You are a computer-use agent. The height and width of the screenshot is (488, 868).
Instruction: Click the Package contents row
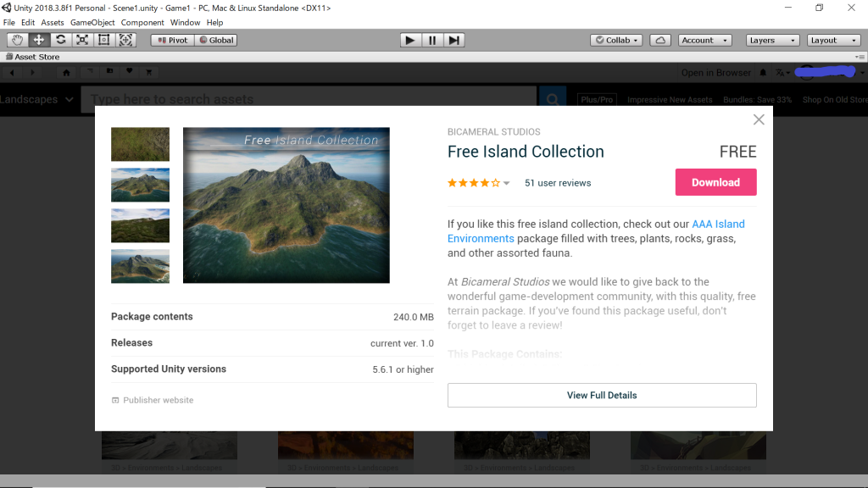coord(272,317)
